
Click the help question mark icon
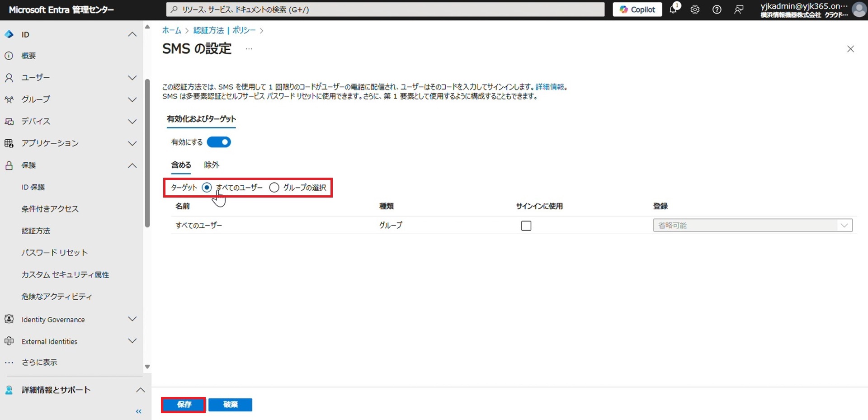pos(717,9)
